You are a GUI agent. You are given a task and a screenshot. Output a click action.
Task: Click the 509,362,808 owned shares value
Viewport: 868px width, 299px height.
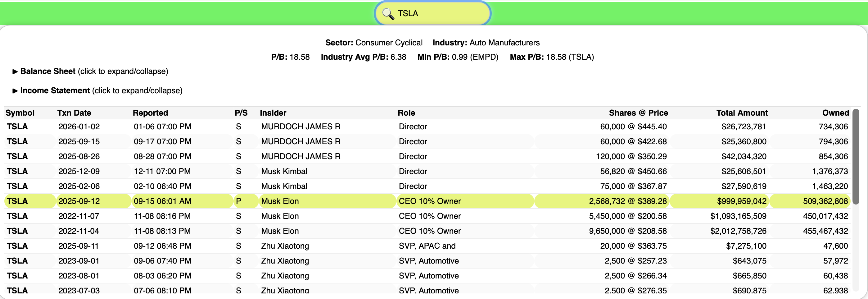[x=825, y=201]
